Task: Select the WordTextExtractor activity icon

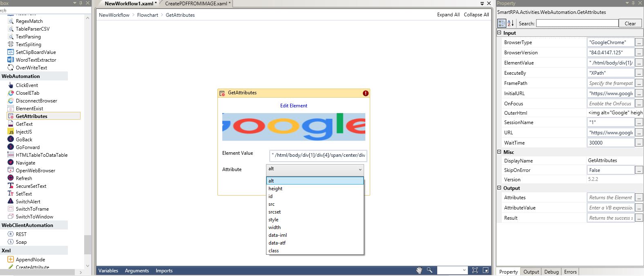Action: (11, 60)
